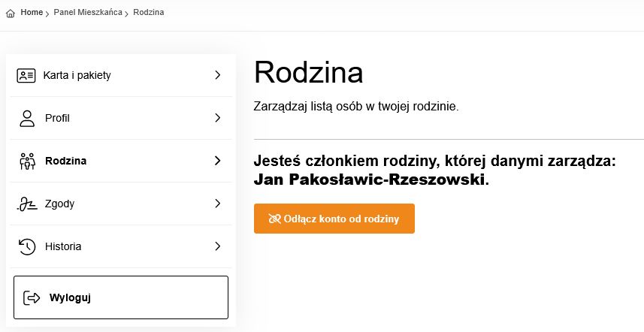Click the ID card icon beside Karta i pakiety
Screen dimensions: 644x332
point(26,76)
